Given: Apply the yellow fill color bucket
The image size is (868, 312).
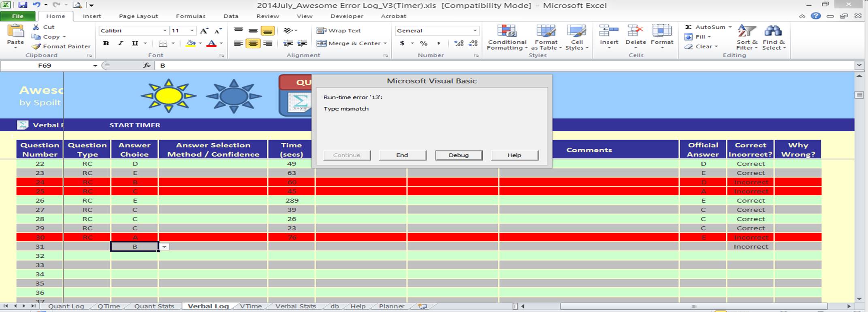Looking at the screenshot, I should [191, 43].
